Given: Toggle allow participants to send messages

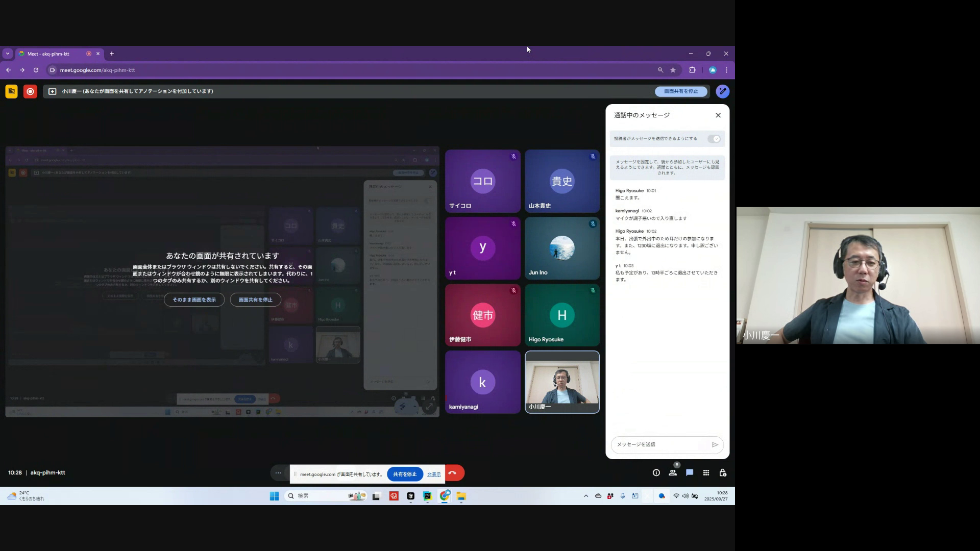Looking at the screenshot, I should 714,139.
